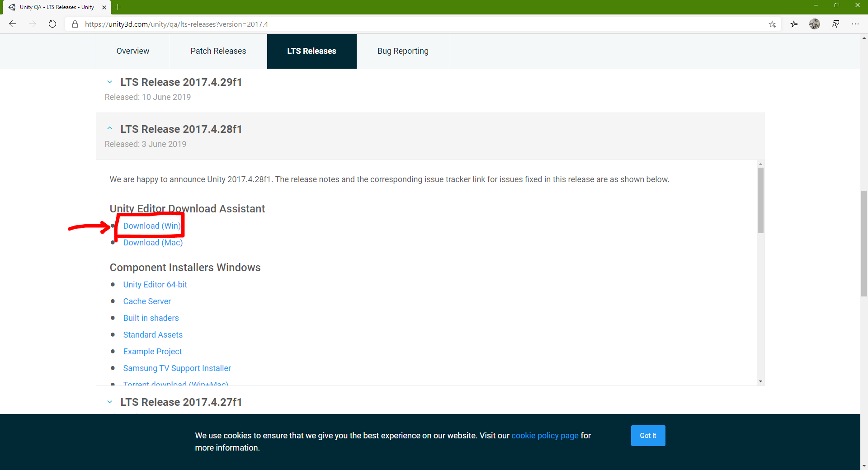Restore down the browser window

(837, 5)
